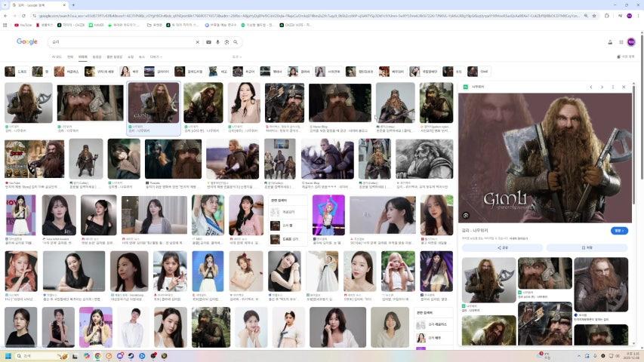Go back with the browser back arrow

click(x=5, y=16)
